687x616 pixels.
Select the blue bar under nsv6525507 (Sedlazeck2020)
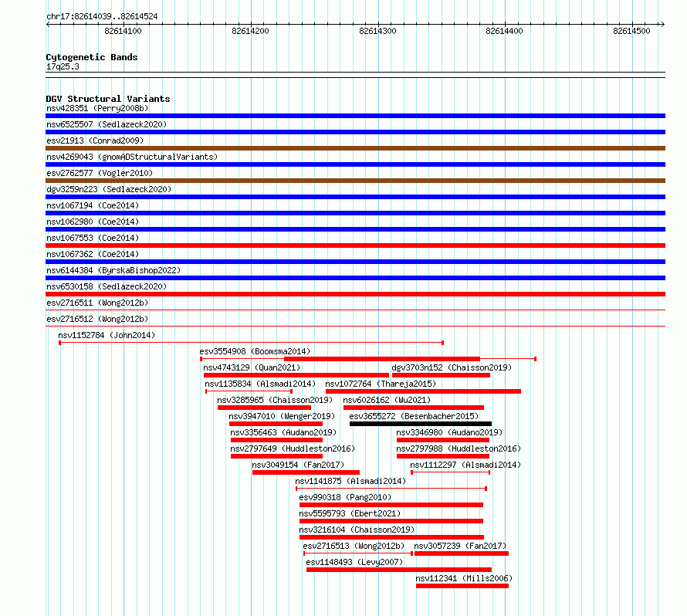(x=355, y=132)
